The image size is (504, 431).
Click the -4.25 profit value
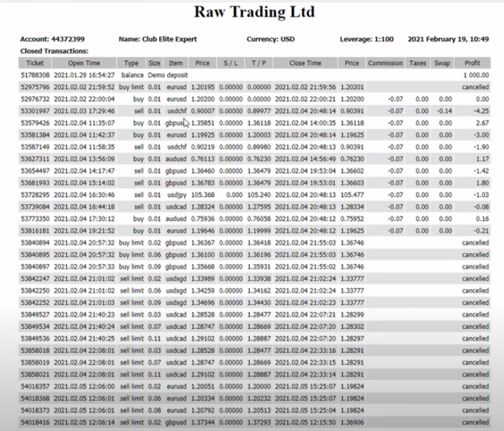481,111
